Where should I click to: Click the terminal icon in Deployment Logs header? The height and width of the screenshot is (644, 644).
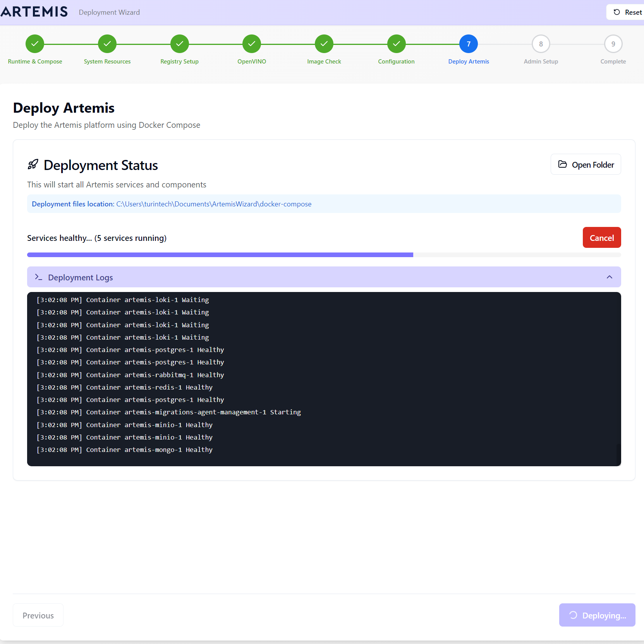click(x=38, y=277)
